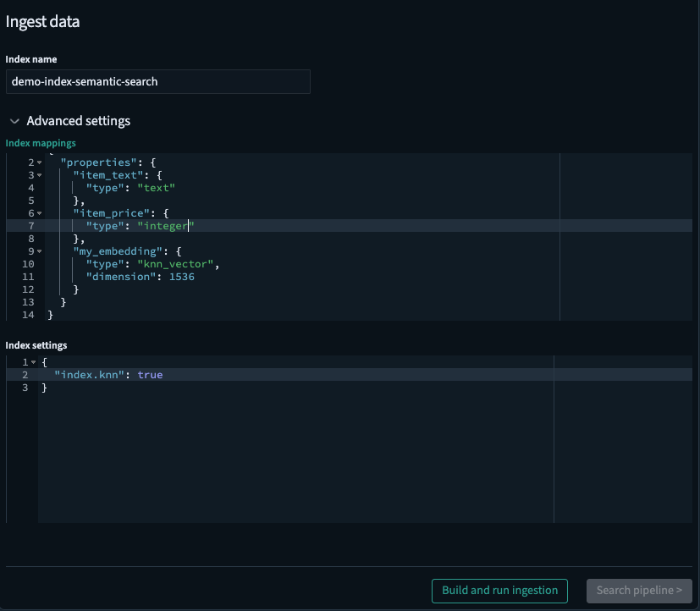The height and width of the screenshot is (611, 700).
Task: Click the "item_text" key in mappings
Action: coord(108,175)
